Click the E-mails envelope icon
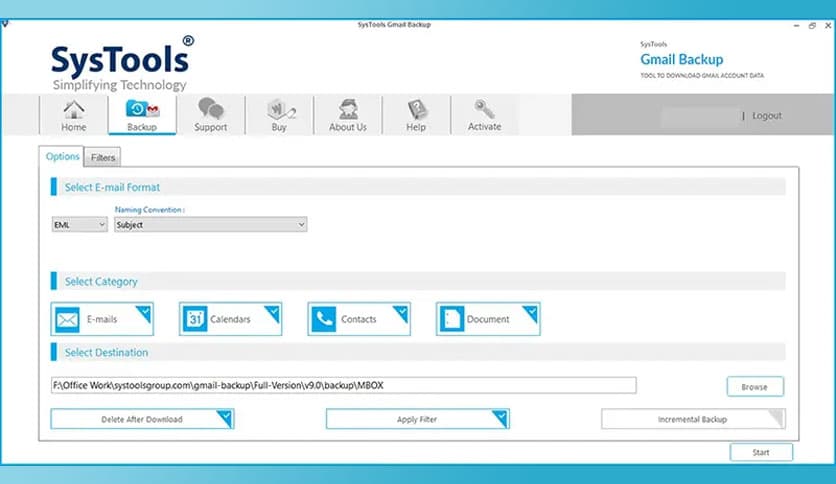 coord(67,319)
